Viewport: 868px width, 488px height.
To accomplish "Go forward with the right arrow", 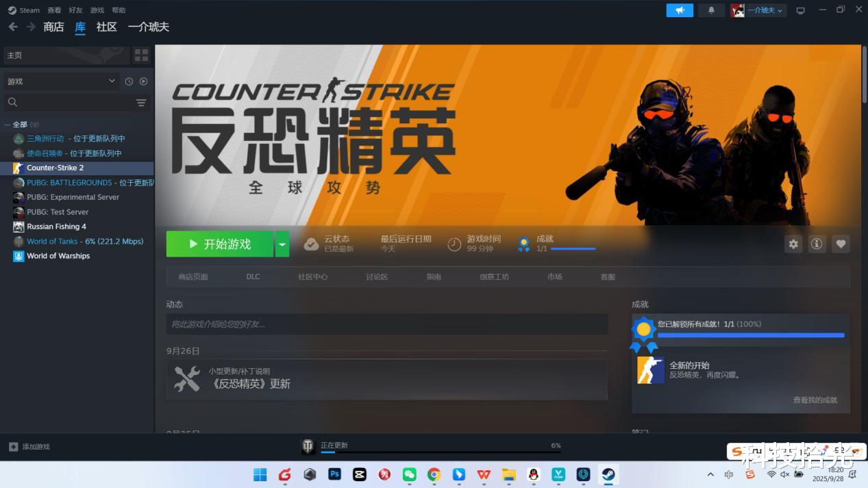I will click(31, 27).
